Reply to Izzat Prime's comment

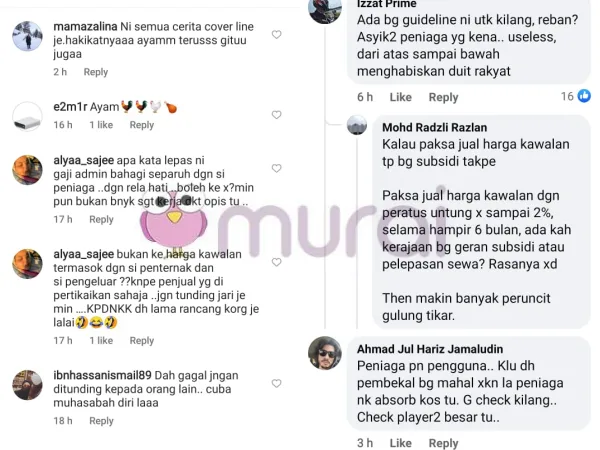coord(443,97)
